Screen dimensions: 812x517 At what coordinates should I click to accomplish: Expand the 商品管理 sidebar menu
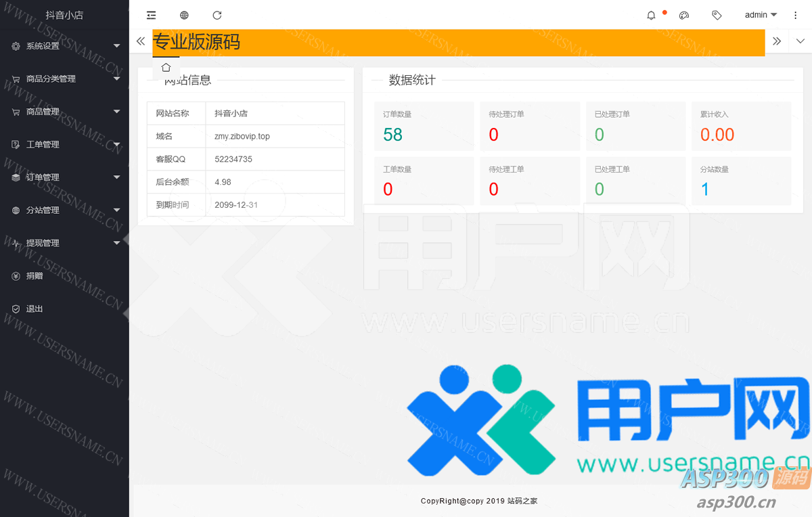64,112
